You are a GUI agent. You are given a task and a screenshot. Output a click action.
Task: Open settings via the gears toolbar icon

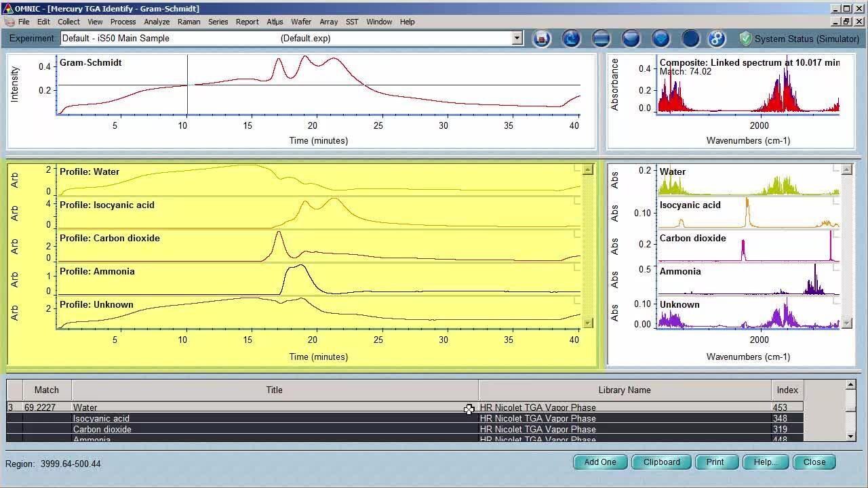coord(717,39)
